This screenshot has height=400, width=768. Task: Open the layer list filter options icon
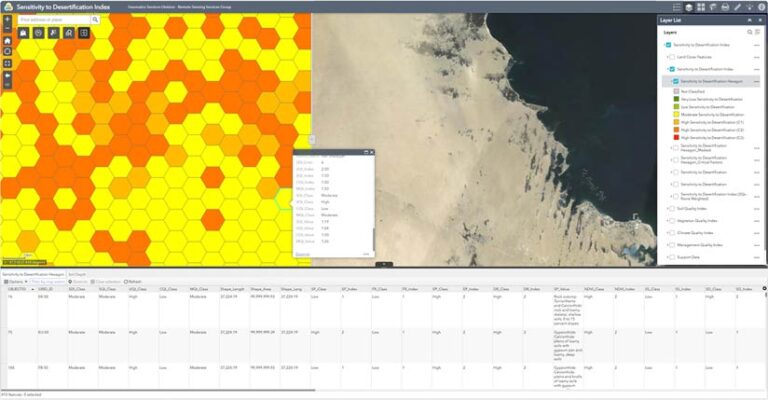point(757,32)
